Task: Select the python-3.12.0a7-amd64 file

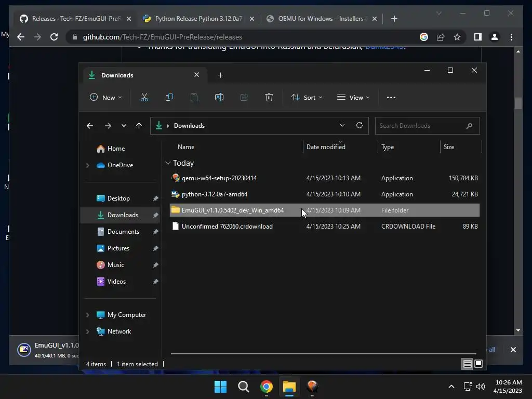Action: (x=324, y=194)
